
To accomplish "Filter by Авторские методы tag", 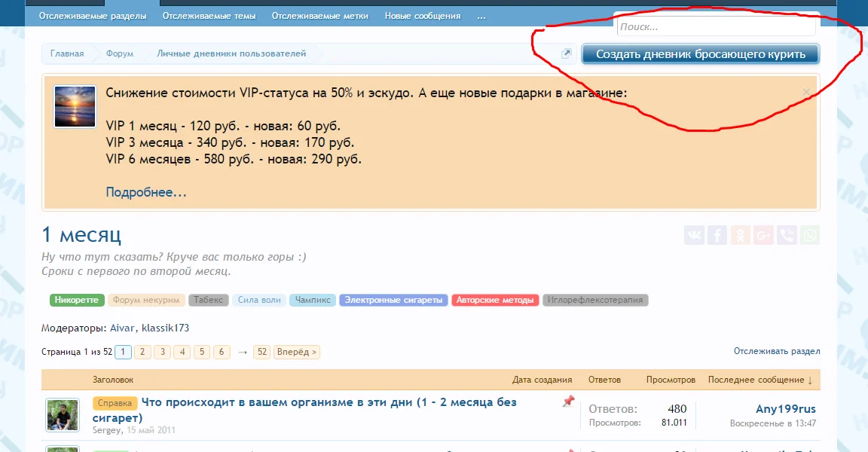I will pos(495,300).
